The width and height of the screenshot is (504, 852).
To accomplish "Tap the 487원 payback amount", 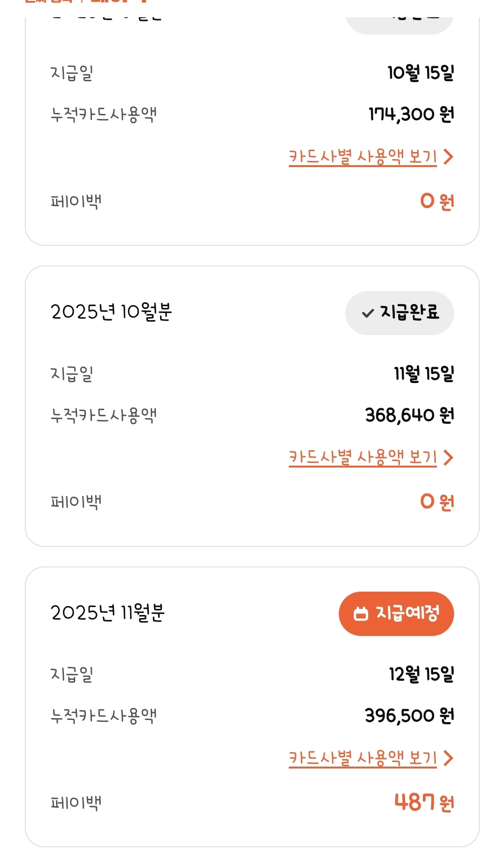I will click(x=424, y=803).
